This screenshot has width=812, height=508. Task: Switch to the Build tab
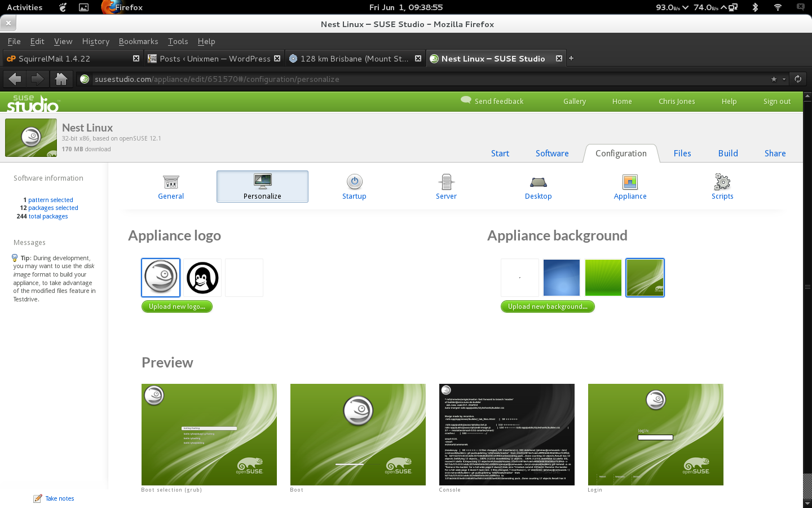coord(728,154)
